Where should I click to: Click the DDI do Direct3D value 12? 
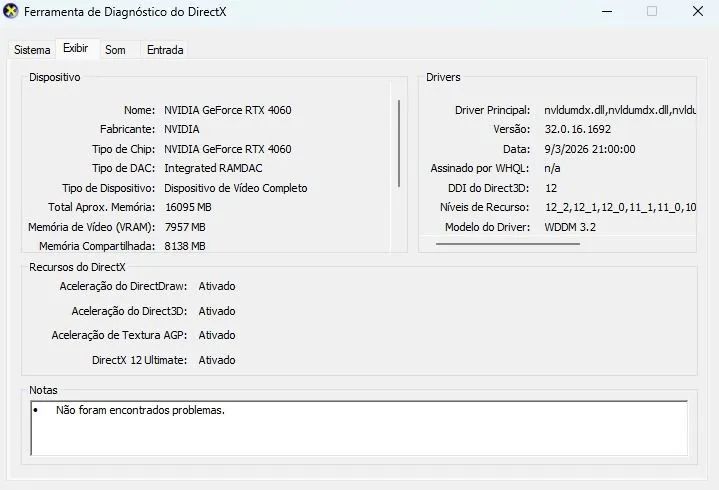tap(551, 188)
